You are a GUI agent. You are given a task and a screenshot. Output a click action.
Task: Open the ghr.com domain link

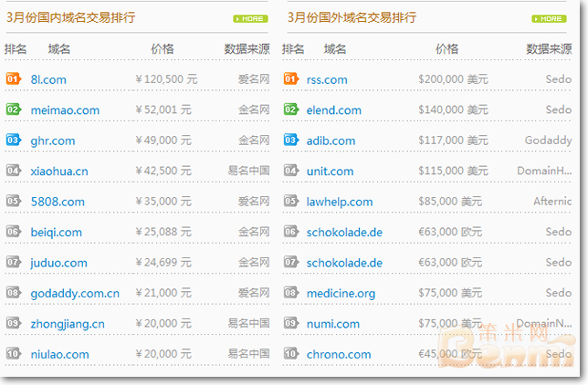click(53, 141)
